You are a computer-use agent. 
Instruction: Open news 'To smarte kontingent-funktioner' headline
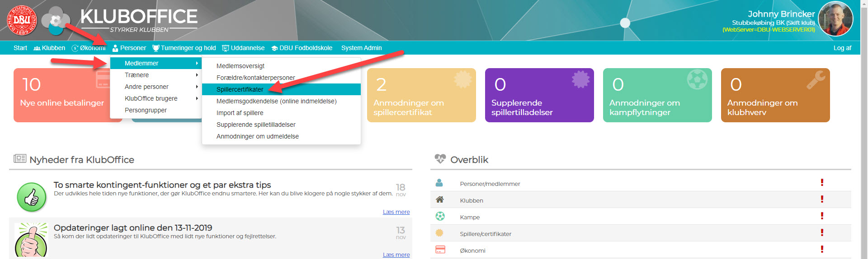162,185
